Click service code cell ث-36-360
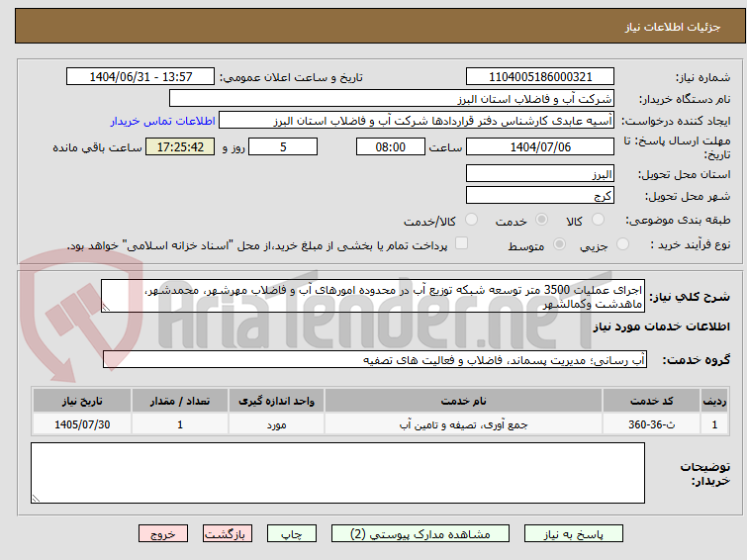Image resolution: width=747 pixels, height=560 pixels. point(651,424)
